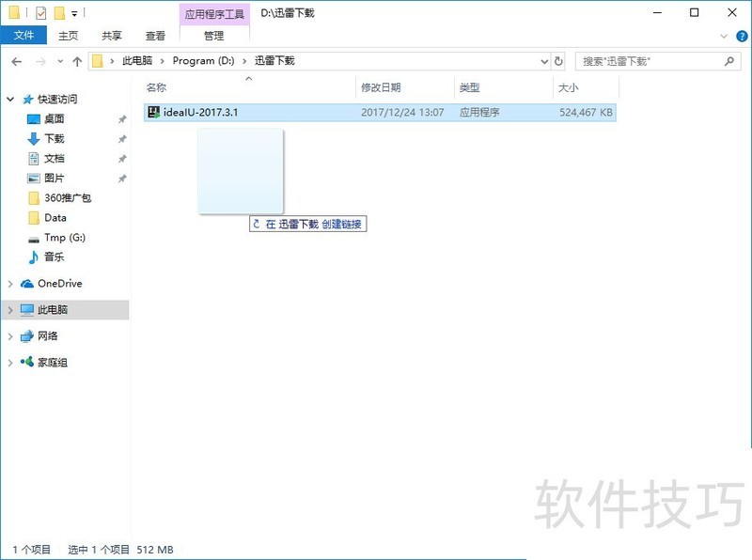
Task: Sort by the 名称 column header
Action: (156, 87)
